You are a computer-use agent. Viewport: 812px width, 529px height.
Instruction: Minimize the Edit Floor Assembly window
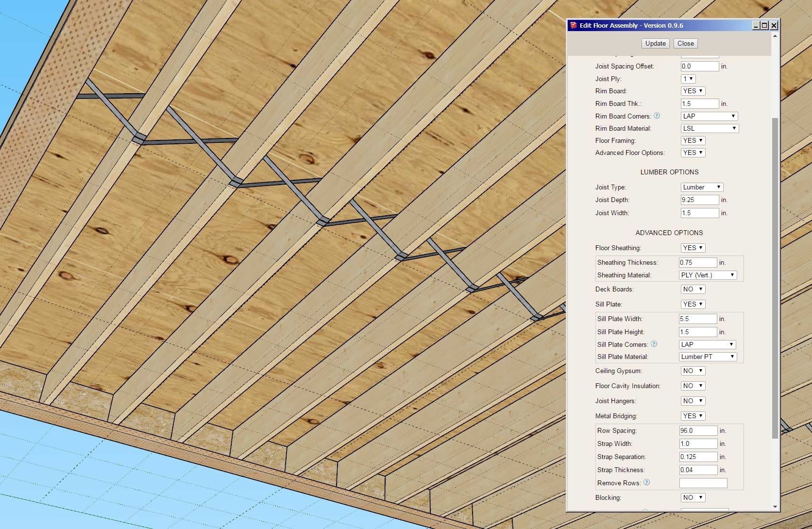[x=756, y=25]
